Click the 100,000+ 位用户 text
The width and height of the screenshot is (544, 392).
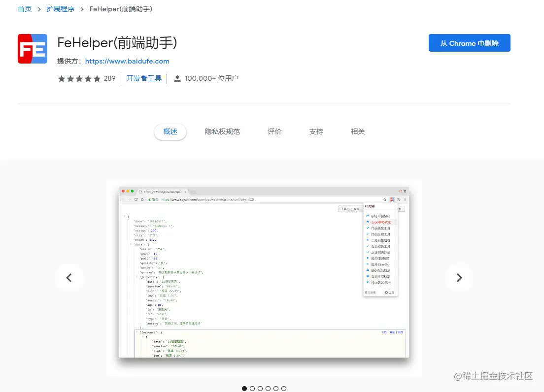pyautogui.click(x=211, y=78)
